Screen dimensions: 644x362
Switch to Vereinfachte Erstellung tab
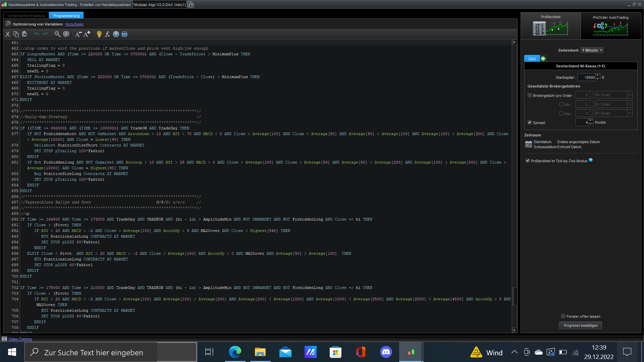coord(26,16)
